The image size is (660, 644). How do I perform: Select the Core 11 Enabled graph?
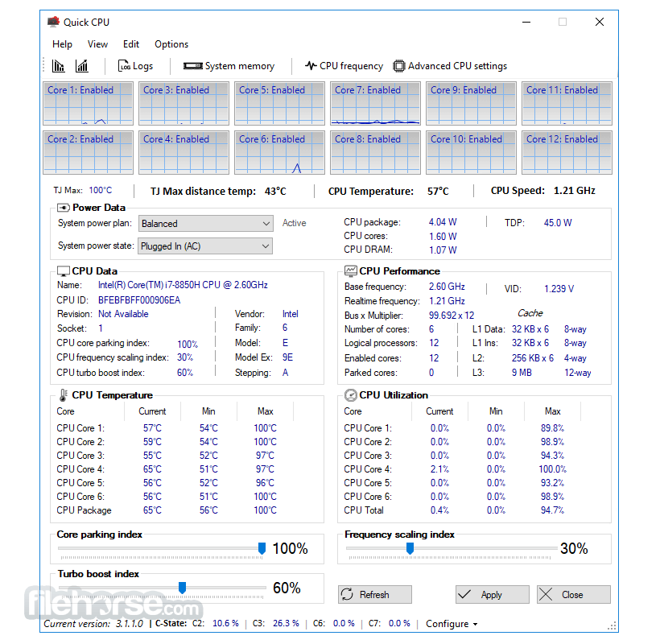click(x=567, y=104)
